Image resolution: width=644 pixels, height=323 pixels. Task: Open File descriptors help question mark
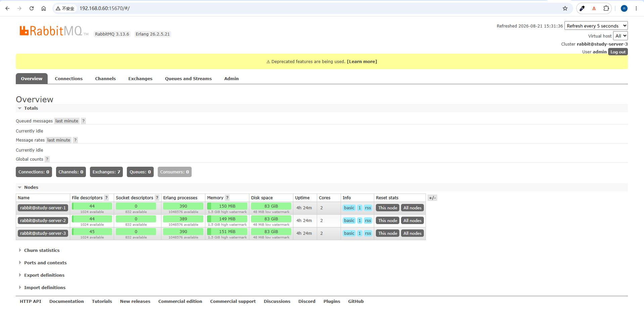pos(106,198)
